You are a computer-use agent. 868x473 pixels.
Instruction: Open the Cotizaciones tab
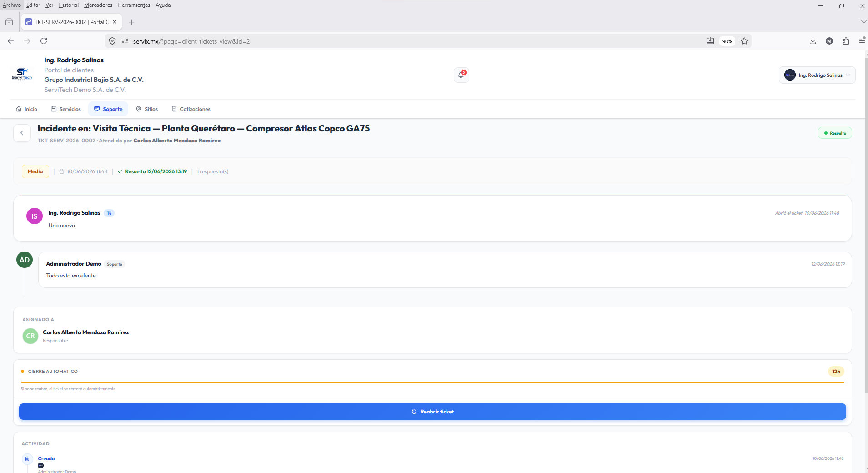click(x=191, y=109)
